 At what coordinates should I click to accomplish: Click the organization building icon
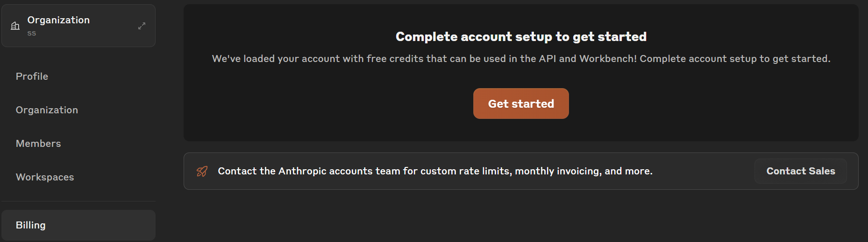[15, 26]
